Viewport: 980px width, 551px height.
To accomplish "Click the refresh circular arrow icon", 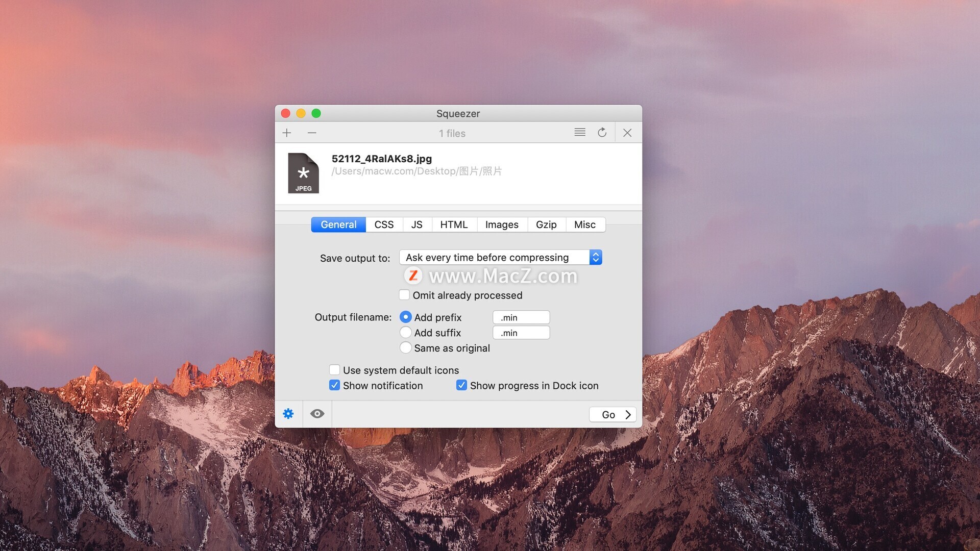I will click(x=602, y=132).
